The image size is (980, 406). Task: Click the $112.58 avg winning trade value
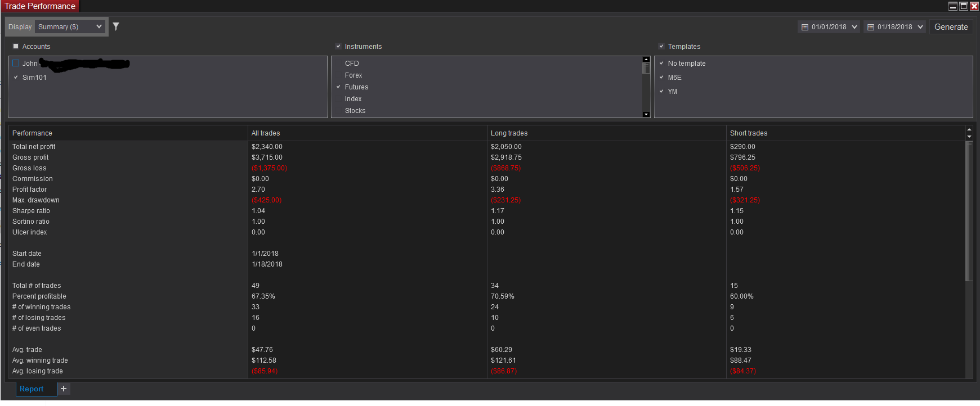coord(264,360)
